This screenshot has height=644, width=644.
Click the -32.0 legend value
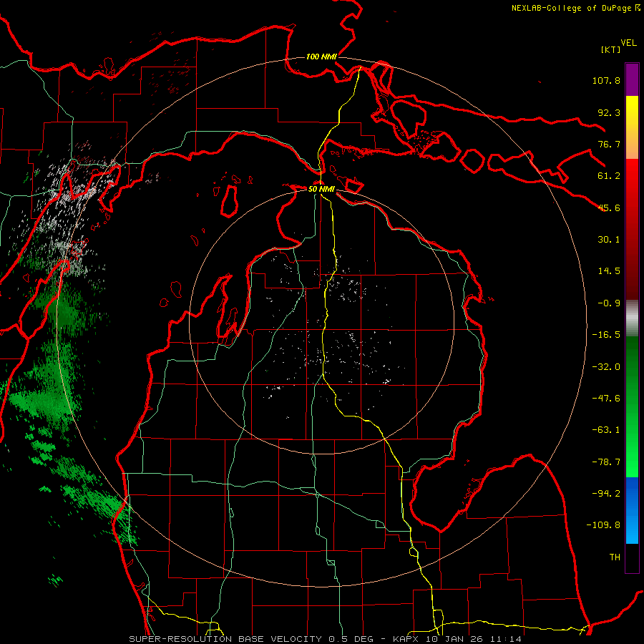(x=606, y=367)
